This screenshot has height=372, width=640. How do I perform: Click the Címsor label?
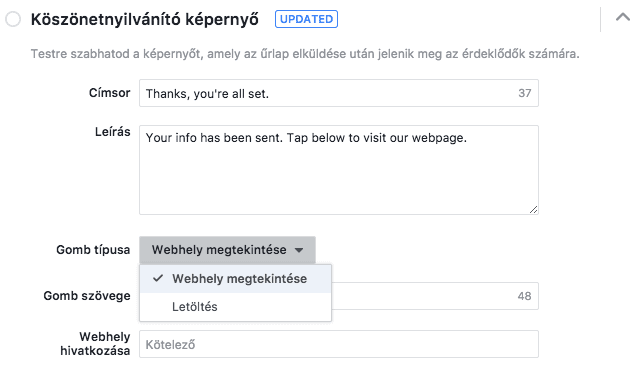[x=109, y=93]
